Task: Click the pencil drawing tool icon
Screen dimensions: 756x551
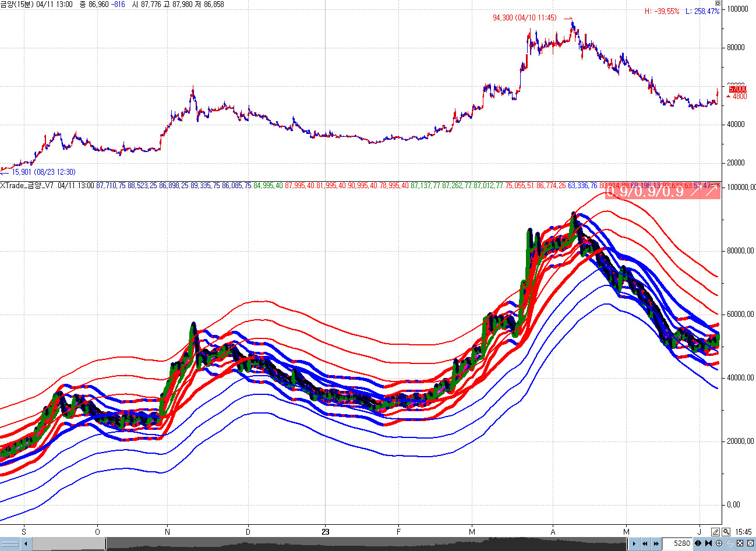Action: [x=716, y=532]
